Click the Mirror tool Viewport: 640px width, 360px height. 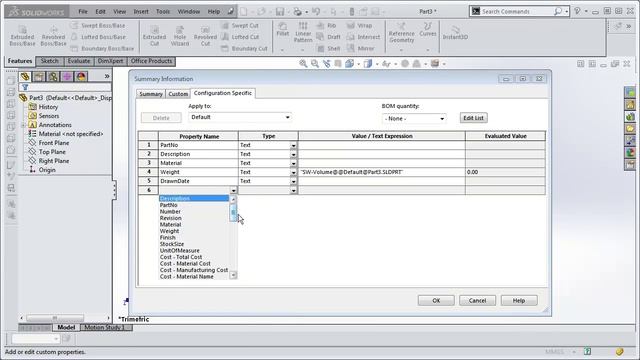(360, 48)
